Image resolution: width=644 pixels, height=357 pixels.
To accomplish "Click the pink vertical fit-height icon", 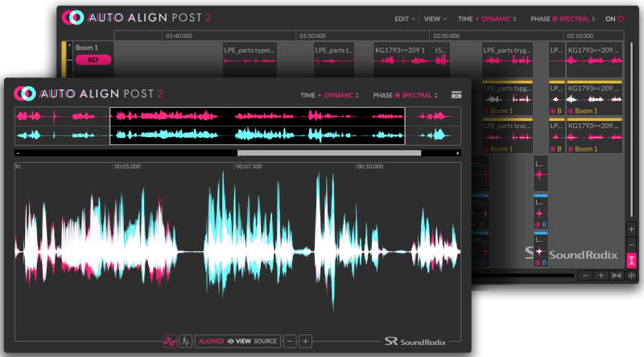I will tap(632, 260).
